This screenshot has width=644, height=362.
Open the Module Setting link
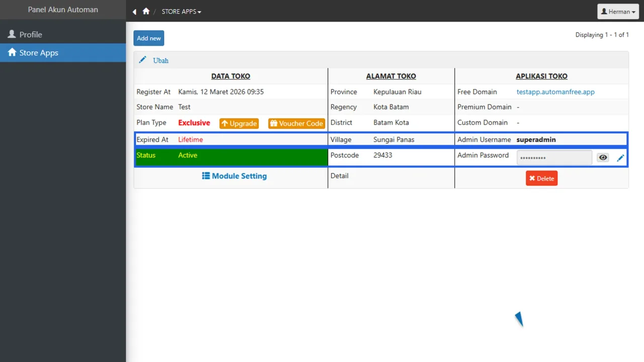234,176
